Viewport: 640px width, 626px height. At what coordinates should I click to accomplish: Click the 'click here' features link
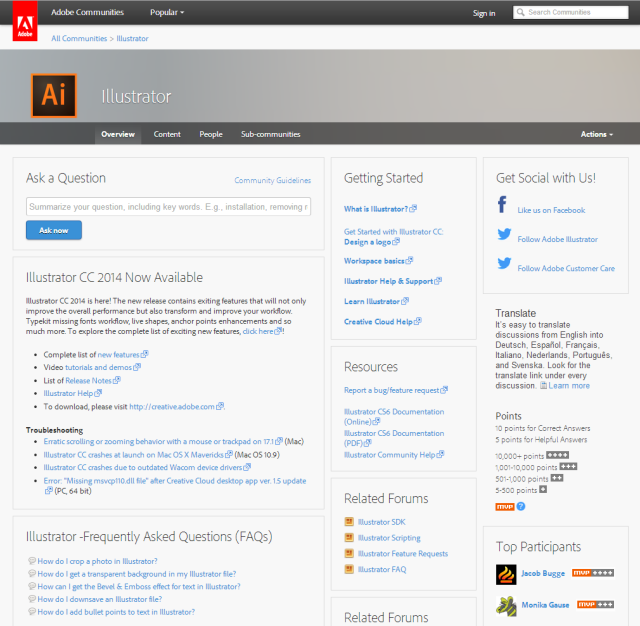[x=262, y=331]
